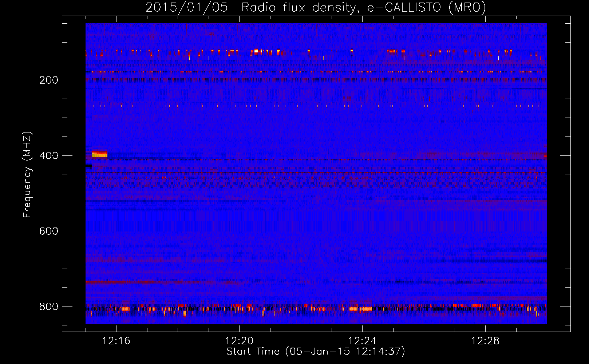Image resolution: width=589 pixels, height=364 pixels.
Task: Click the date '2015/01/05' in the title
Action: pos(187,7)
